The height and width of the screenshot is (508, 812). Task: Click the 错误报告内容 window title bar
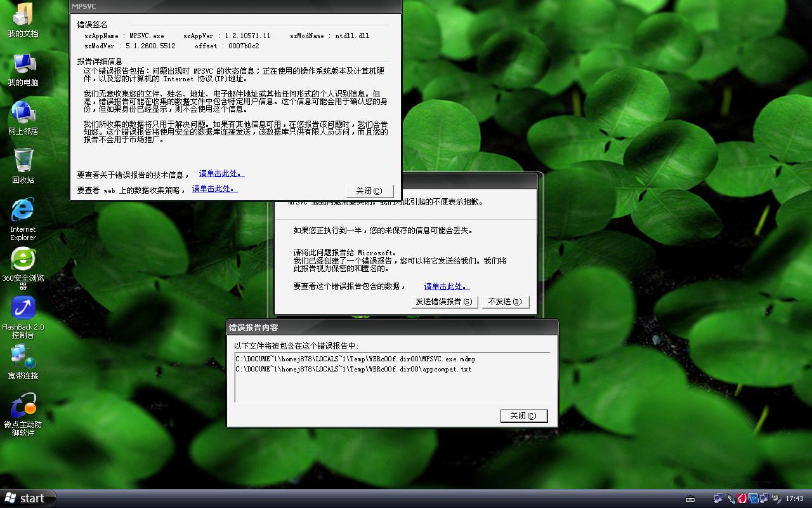[x=392, y=327]
